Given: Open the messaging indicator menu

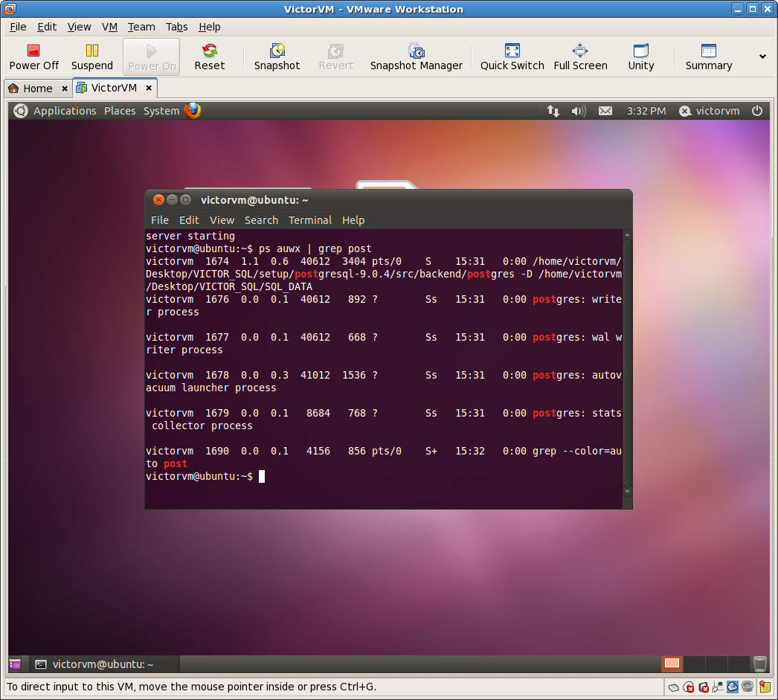Looking at the screenshot, I should pos(605,110).
